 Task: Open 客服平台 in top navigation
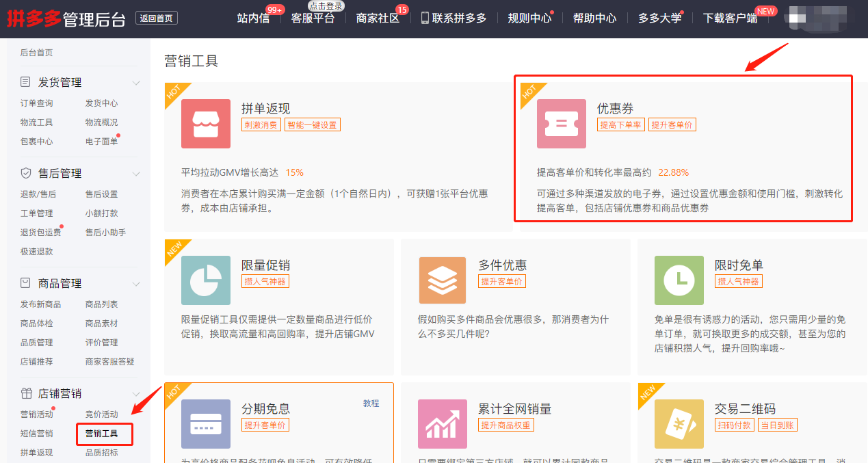313,18
